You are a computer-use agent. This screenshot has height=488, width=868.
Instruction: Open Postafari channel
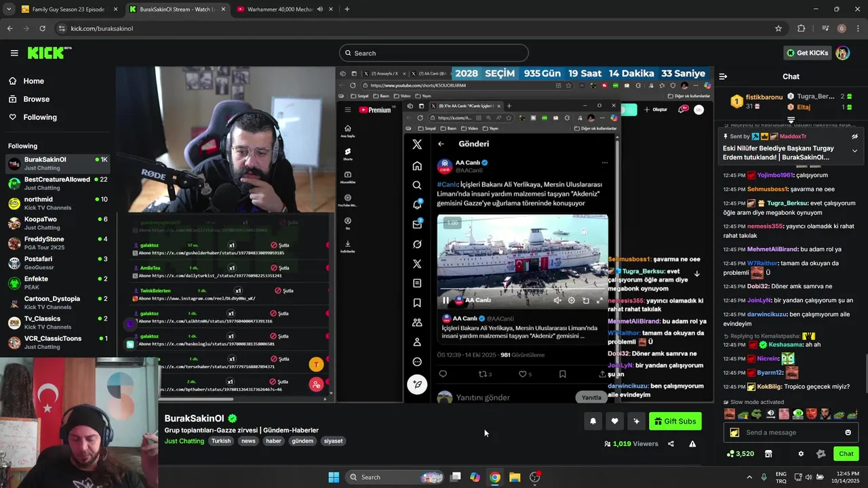(x=58, y=263)
